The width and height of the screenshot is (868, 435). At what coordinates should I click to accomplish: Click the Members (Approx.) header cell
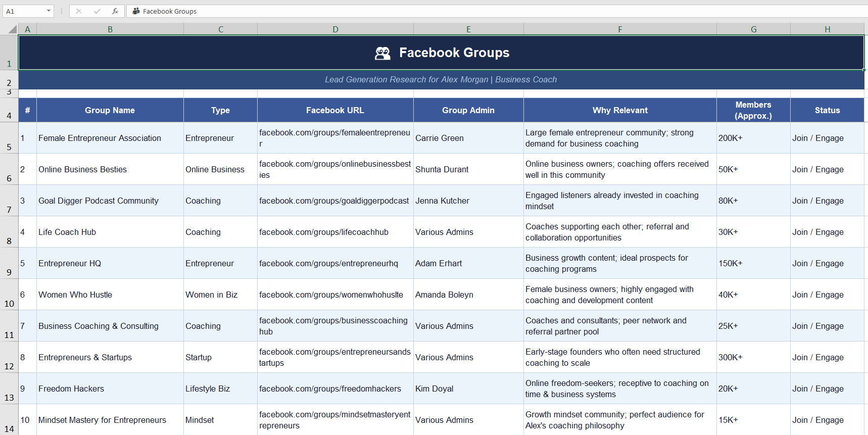click(753, 110)
